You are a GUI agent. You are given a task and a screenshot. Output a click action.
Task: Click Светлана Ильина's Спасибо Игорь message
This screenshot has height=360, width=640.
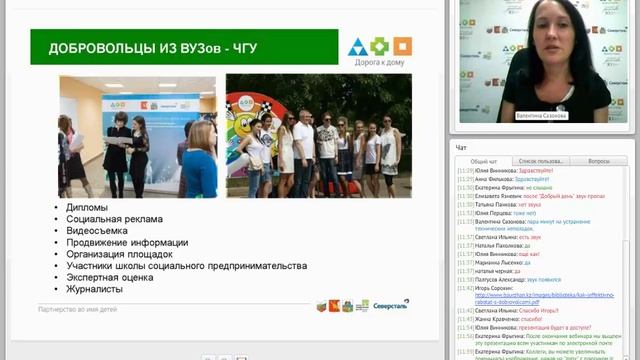pyautogui.click(x=508, y=311)
